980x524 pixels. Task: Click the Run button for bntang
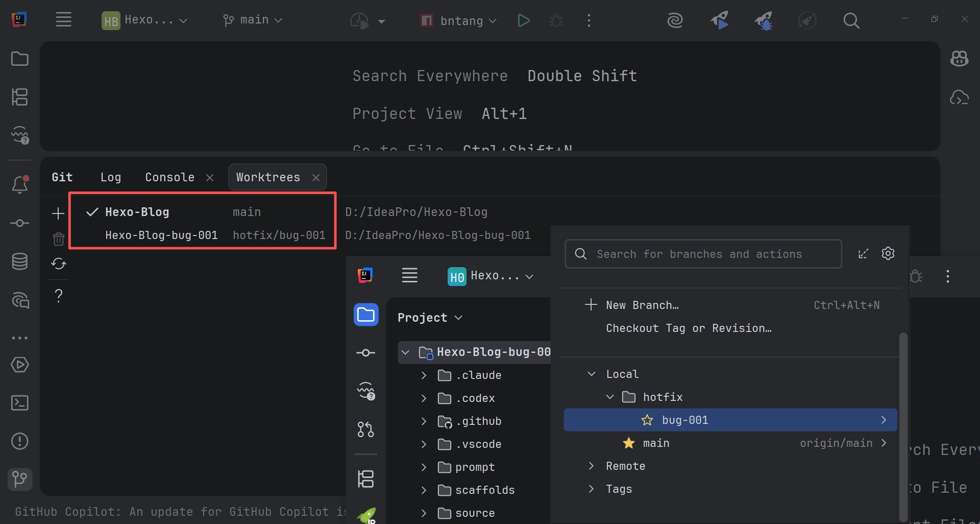[524, 20]
